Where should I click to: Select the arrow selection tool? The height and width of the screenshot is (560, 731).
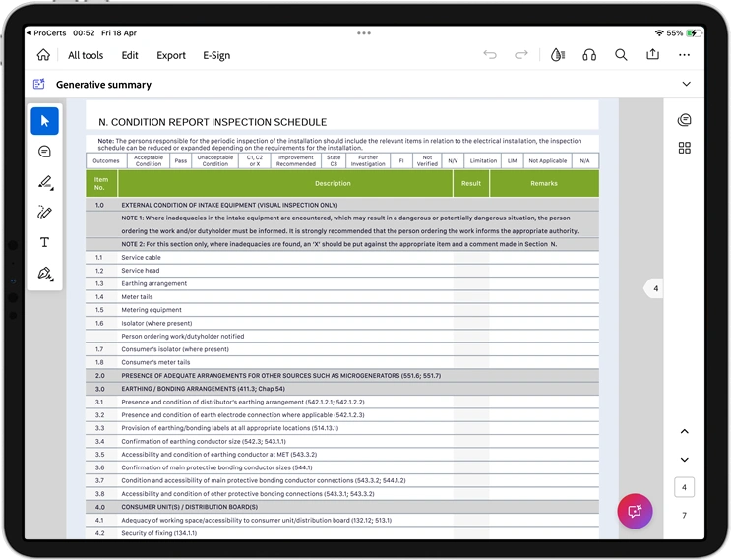pyautogui.click(x=44, y=121)
